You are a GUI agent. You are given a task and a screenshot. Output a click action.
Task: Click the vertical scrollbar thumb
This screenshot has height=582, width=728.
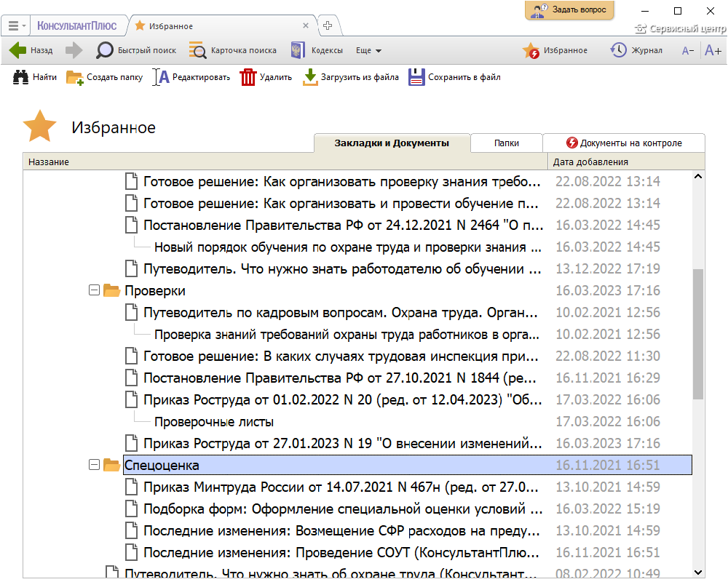point(698,333)
